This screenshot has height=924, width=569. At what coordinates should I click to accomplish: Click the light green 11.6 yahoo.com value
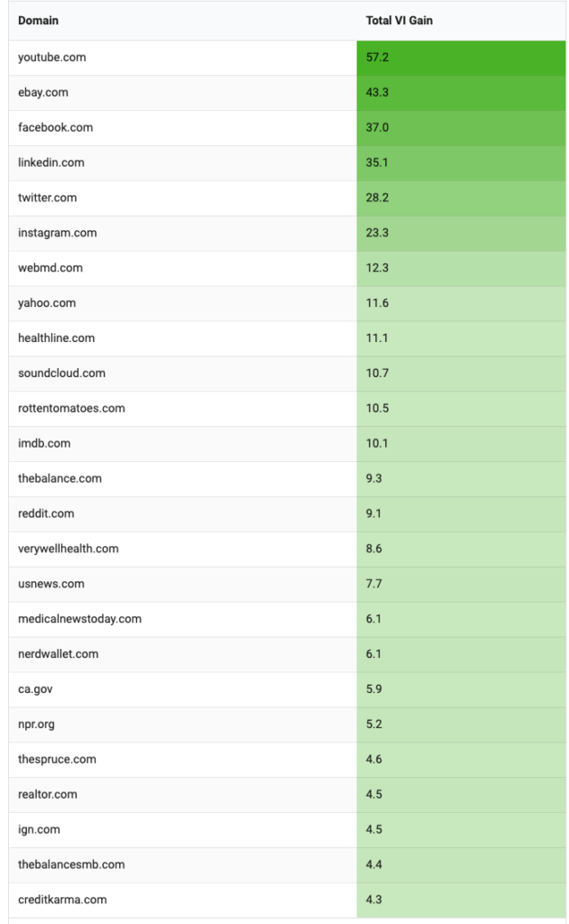tap(460, 303)
